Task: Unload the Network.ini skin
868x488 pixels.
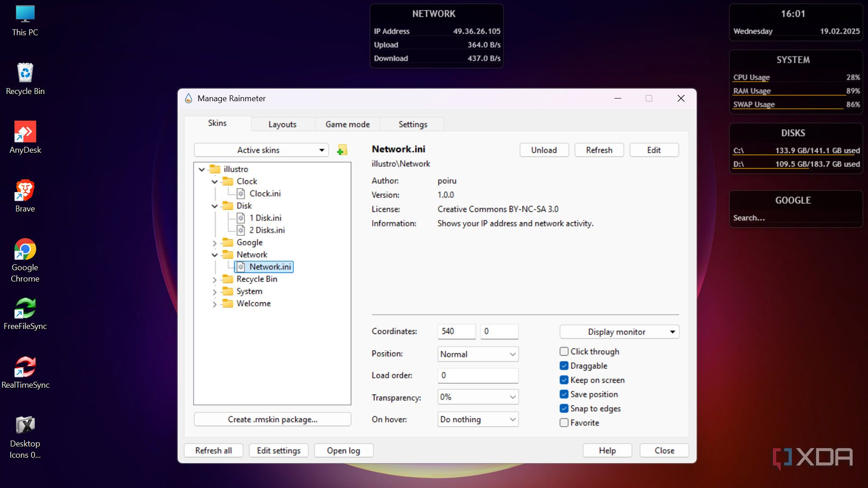Action: pos(544,150)
